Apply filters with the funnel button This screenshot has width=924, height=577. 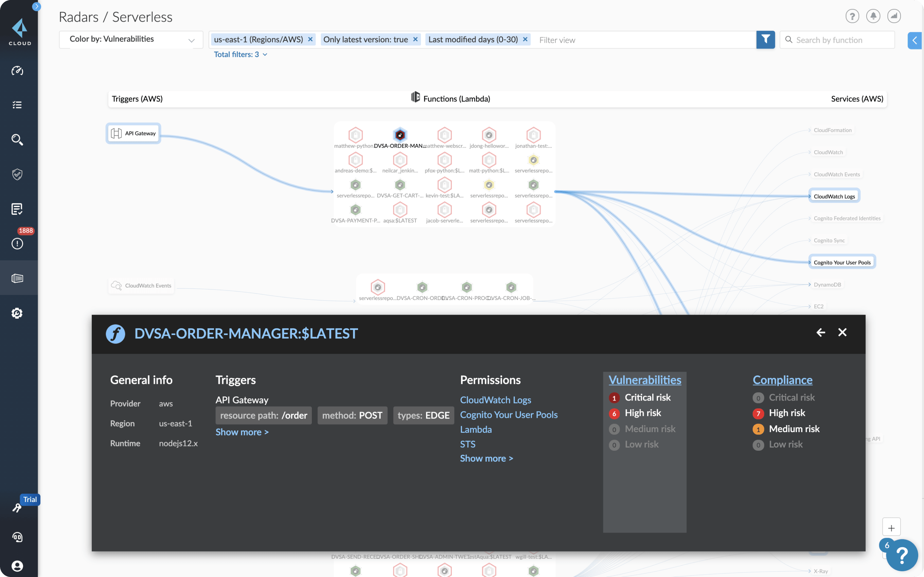coord(765,39)
